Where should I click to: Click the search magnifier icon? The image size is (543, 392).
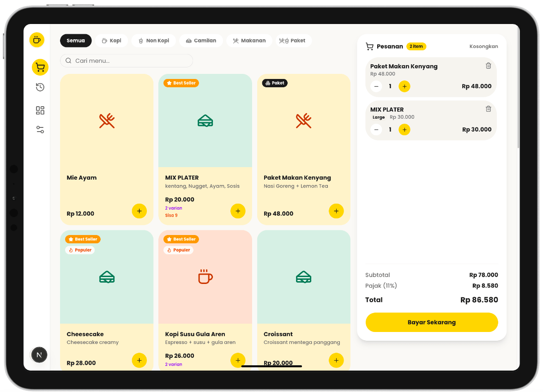point(68,60)
